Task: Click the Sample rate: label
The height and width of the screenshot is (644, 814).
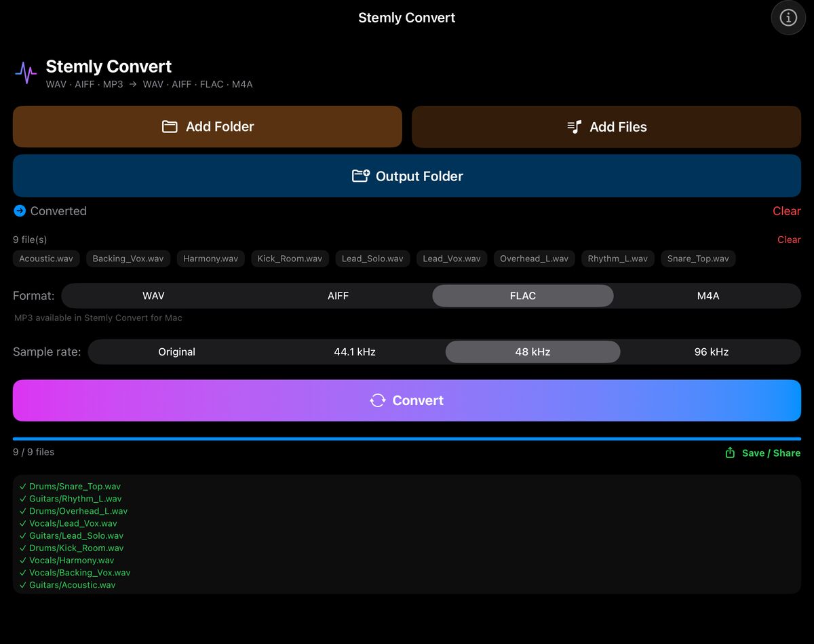Action: pyautogui.click(x=47, y=352)
